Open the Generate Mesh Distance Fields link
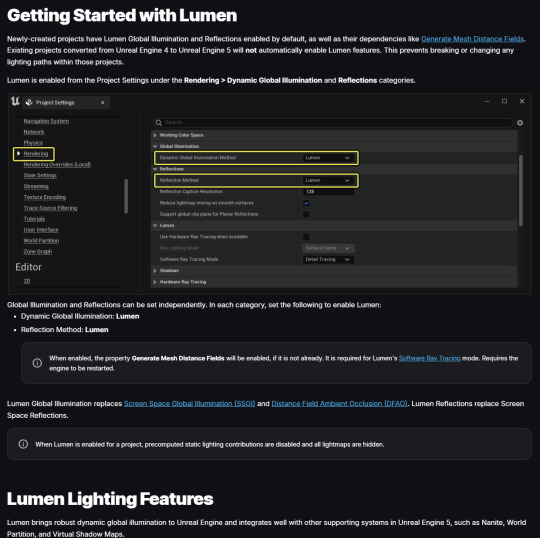540x538 pixels. [x=472, y=39]
